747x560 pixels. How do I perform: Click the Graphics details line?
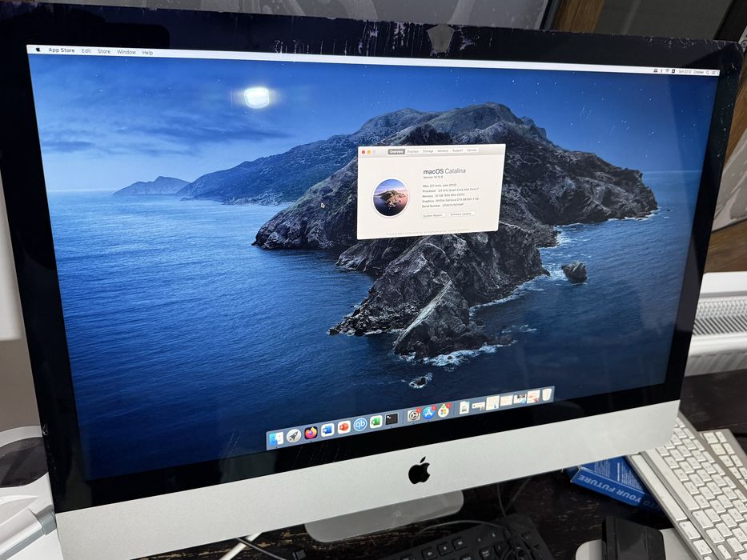click(451, 201)
